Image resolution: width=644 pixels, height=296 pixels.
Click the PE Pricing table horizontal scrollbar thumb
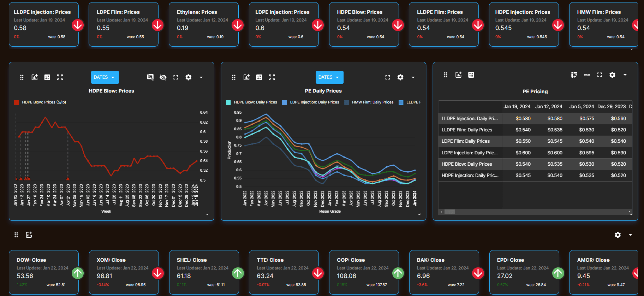pyautogui.click(x=449, y=212)
